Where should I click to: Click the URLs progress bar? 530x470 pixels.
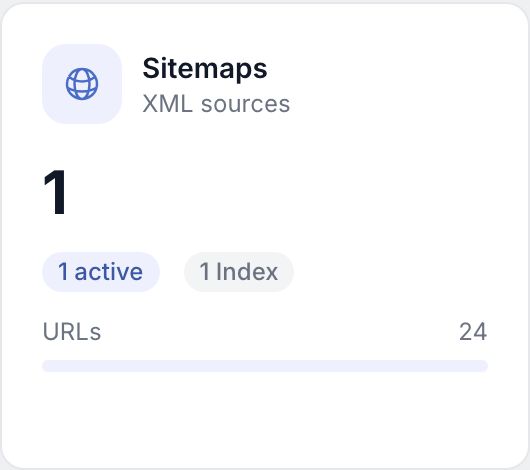tap(265, 366)
